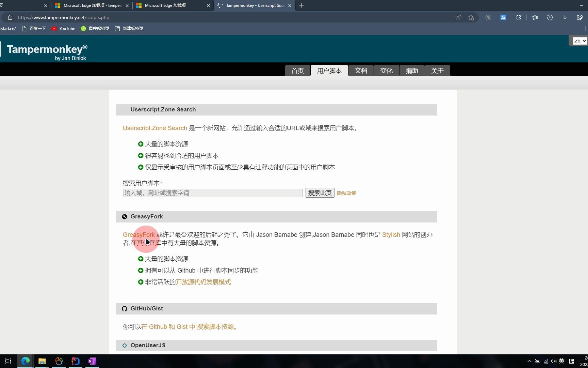Image resolution: width=588 pixels, height=368 pixels.
Task: Open OneNote on taskbar
Action: 92,361
